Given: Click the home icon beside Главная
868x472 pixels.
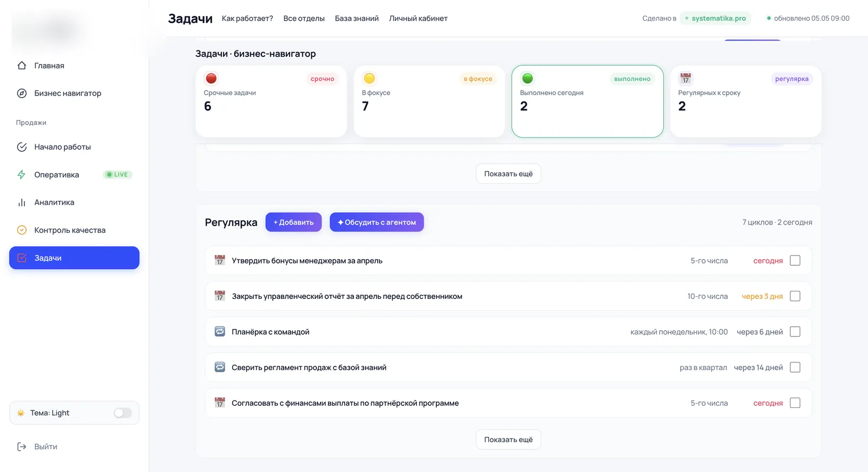Looking at the screenshot, I should (x=22, y=66).
